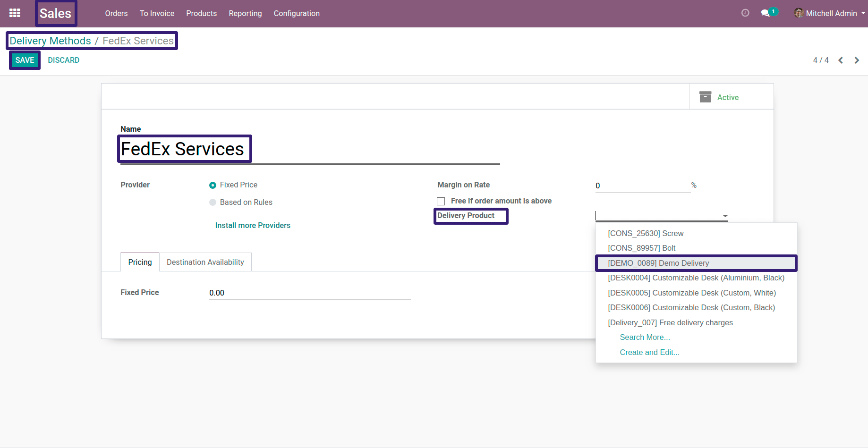Focus the Margin on Rate field

[643, 186]
